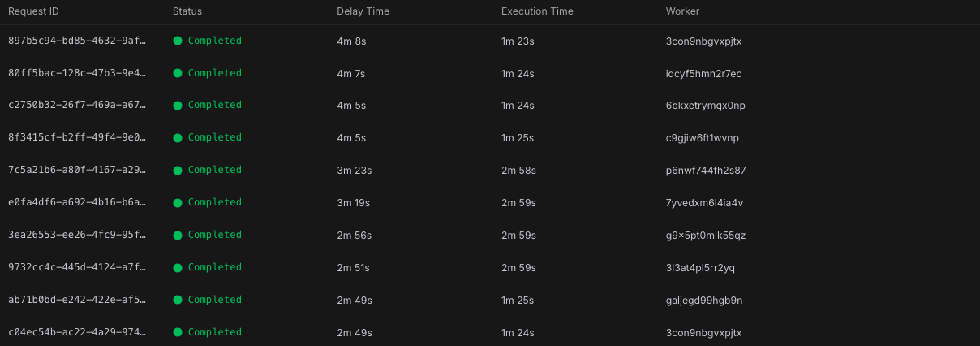Click the Execution Time column header
The width and height of the screenshot is (980, 346).
537,11
